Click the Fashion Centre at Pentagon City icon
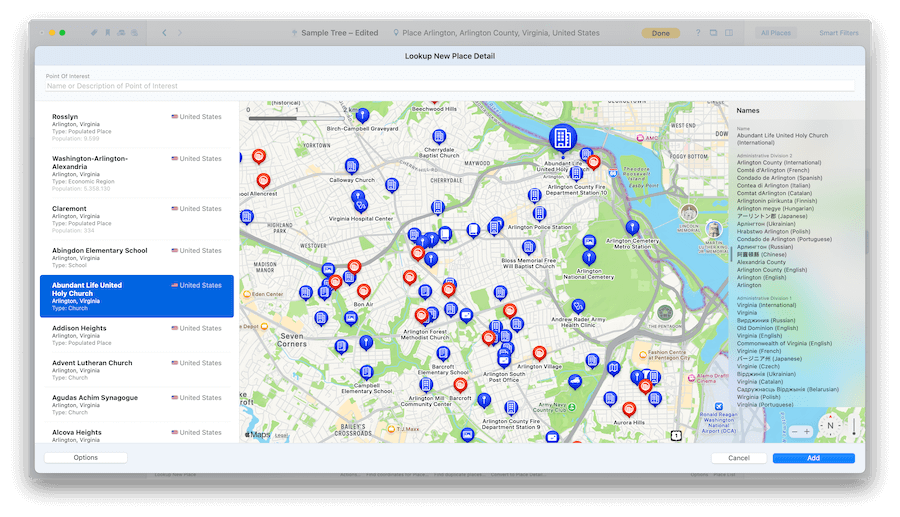The width and height of the screenshot is (900, 517). (x=643, y=355)
